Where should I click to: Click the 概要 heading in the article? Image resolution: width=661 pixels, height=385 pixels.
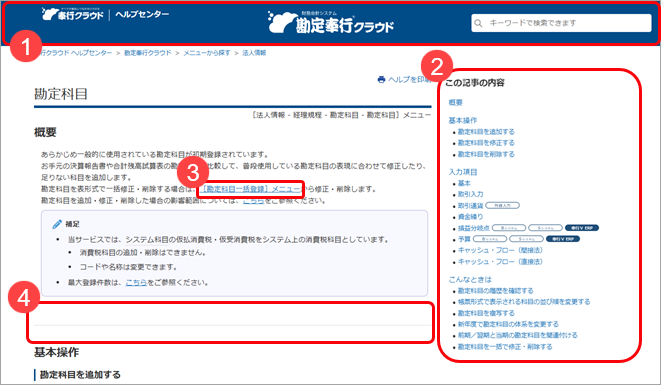tap(45, 132)
